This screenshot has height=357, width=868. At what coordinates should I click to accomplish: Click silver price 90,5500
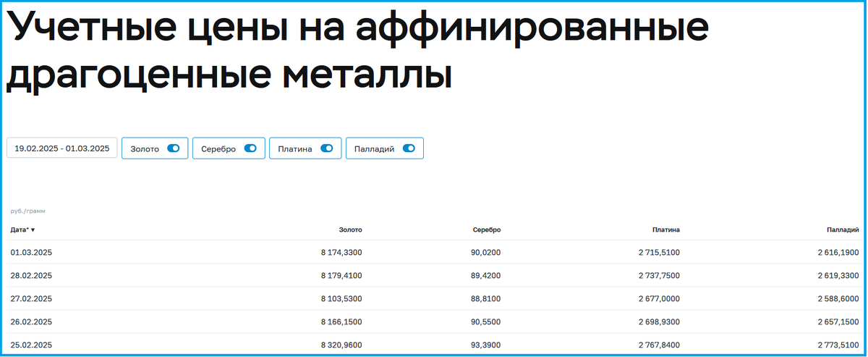click(x=485, y=322)
